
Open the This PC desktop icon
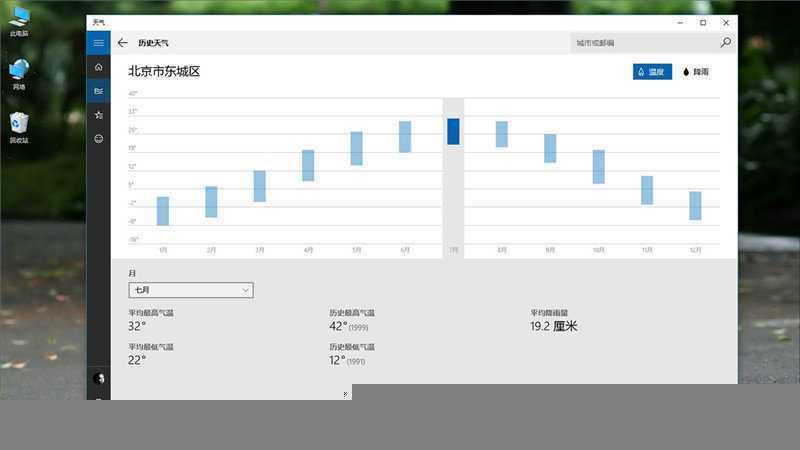click(19, 21)
